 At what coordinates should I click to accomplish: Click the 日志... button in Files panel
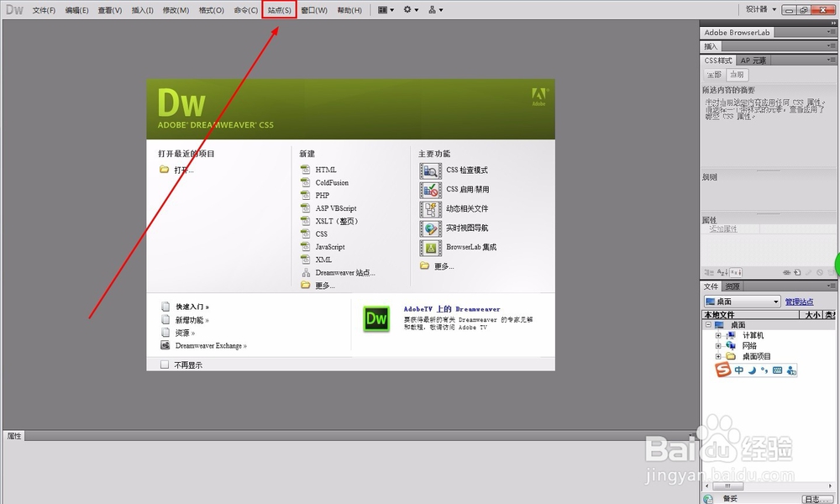click(x=817, y=499)
